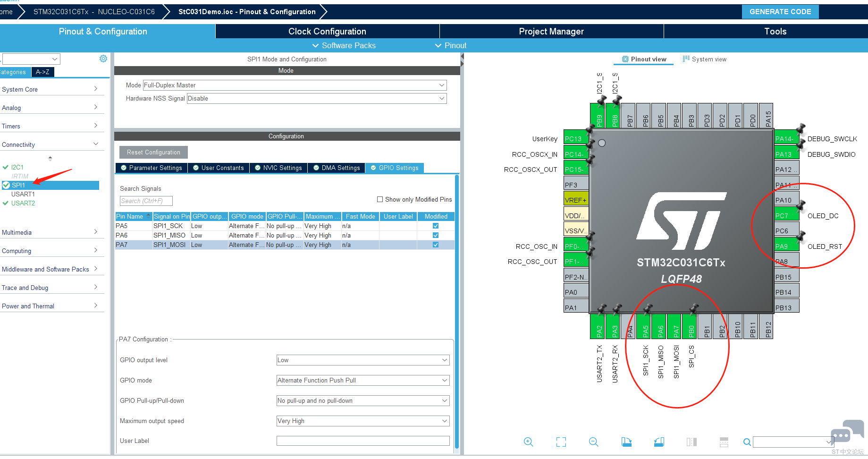Expand the Analog category
This screenshot has height=459, width=868.
[51, 108]
